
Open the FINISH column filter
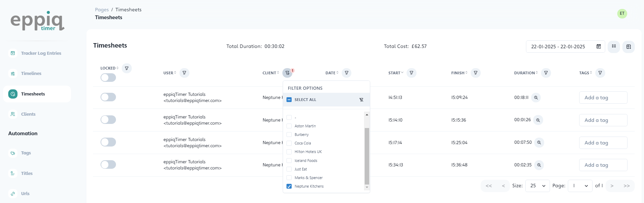pos(476,73)
